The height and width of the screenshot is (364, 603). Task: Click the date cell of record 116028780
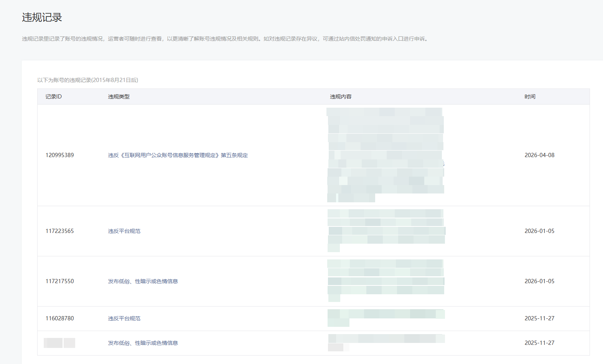coord(539,318)
